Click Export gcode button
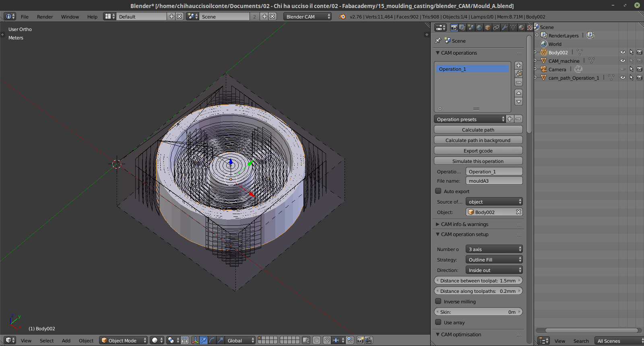Image resolution: width=644 pixels, height=346 pixels. point(478,150)
